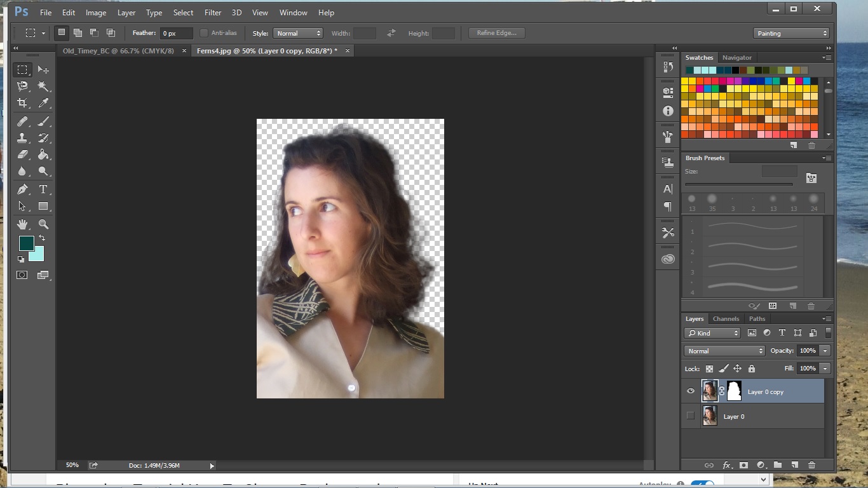The height and width of the screenshot is (488, 868).
Task: Select the Horizontal Type tool
Action: [44, 189]
